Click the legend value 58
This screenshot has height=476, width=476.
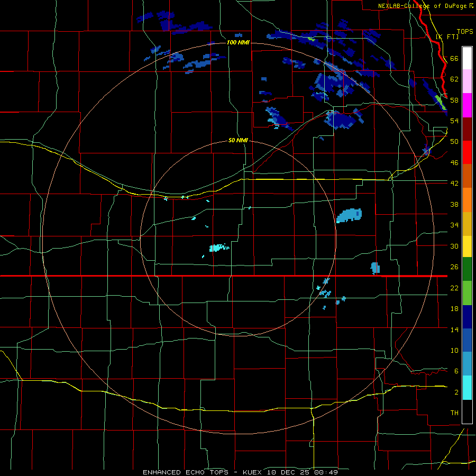tap(454, 100)
